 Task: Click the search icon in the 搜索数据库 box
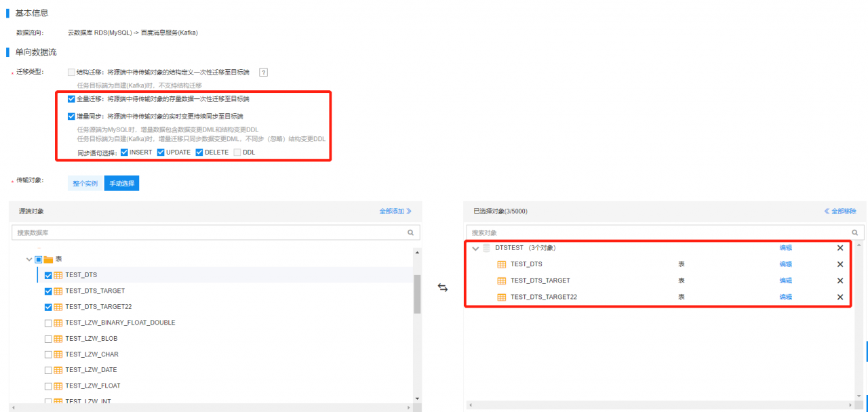tap(410, 232)
